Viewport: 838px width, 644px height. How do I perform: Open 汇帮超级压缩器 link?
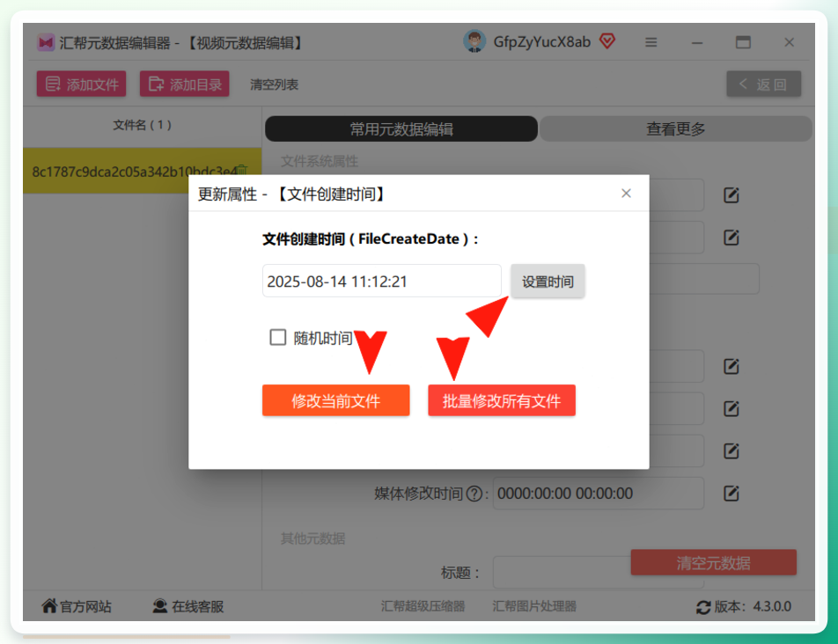[423, 606]
